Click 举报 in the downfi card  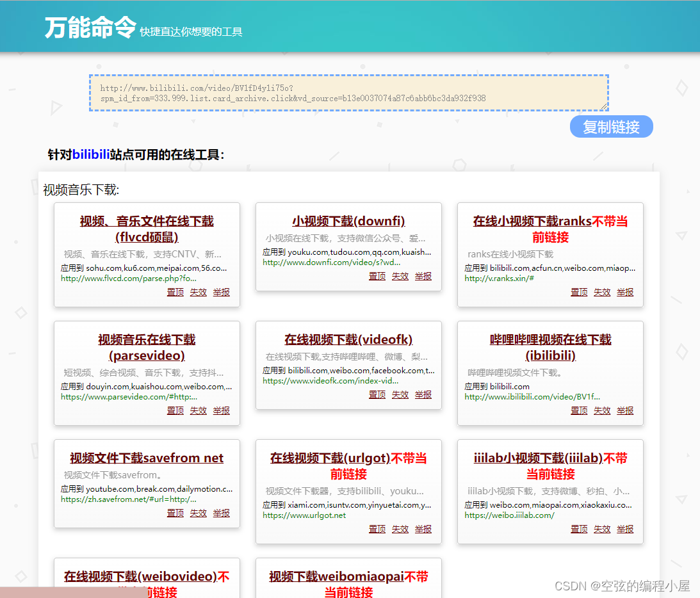coord(423,276)
